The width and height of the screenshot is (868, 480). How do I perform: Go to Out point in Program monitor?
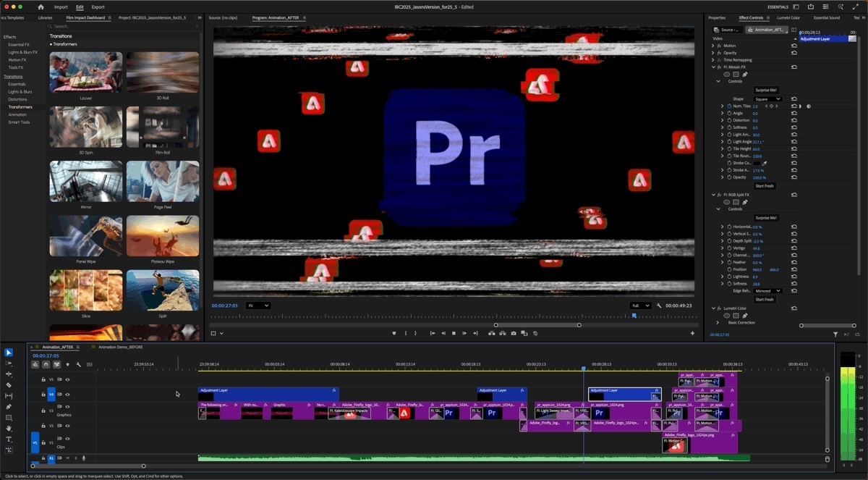tap(475, 333)
